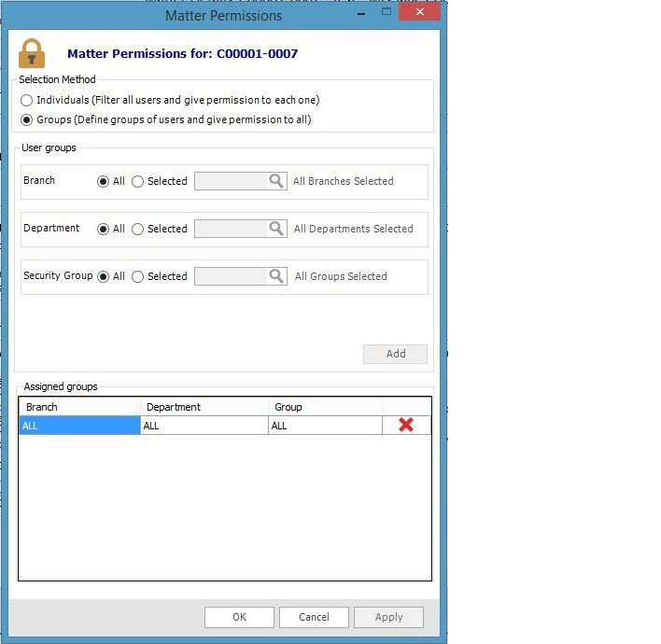
Task: Maximize the Matter Permissions window
Action: [387, 12]
